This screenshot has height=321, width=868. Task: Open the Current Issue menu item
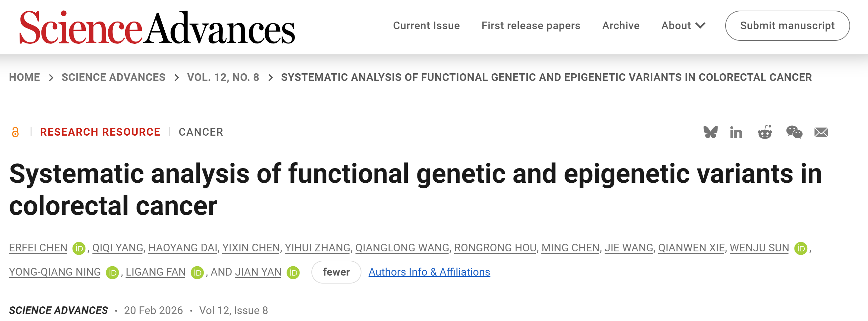[426, 26]
